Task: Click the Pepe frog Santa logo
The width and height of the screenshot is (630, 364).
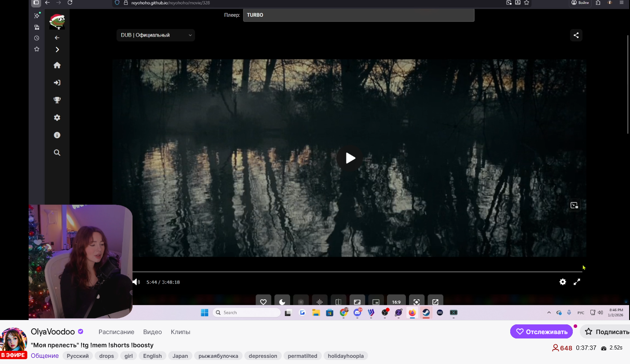Action: 57,21
